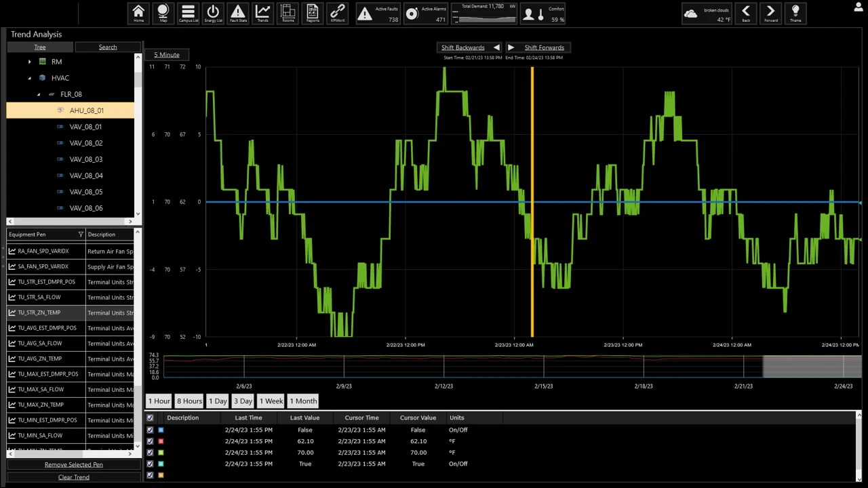Click the blue pen color swatch
This screenshot has height=488, width=868.
click(x=161, y=430)
